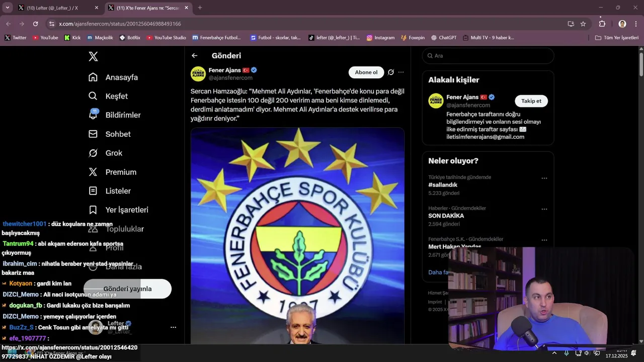This screenshot has height=362, width=644.
Task: Show hidden system tray icons
Action: (554, 353)
